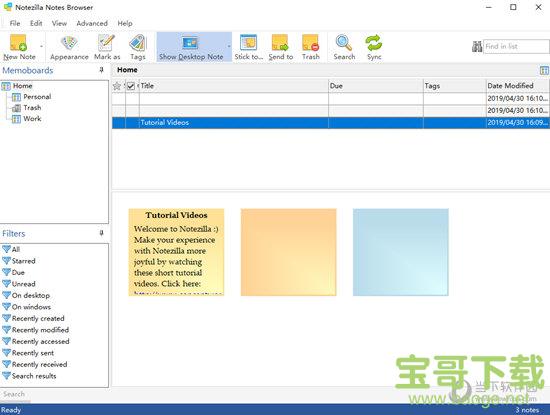Click the date cell of Tutorial Videos row

pyautogui.click(x=517, y=123)
